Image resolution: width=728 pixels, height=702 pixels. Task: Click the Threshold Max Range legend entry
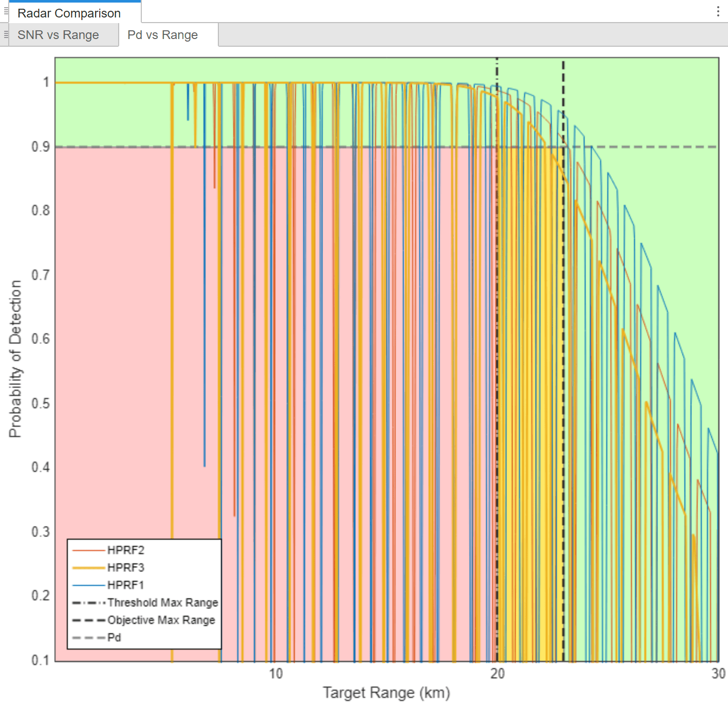162,602
